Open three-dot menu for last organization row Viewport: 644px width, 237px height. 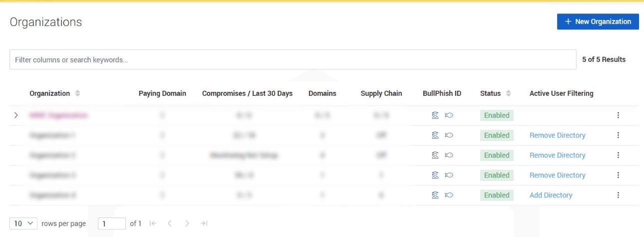point(618,195)
